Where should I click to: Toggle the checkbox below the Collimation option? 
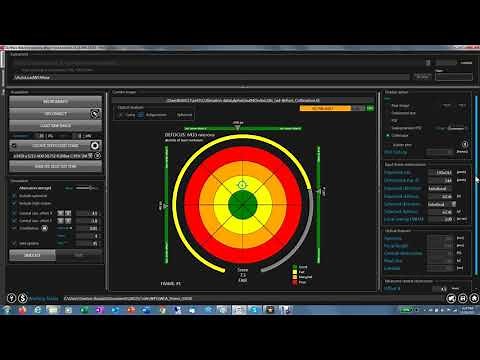click(388, 145)
